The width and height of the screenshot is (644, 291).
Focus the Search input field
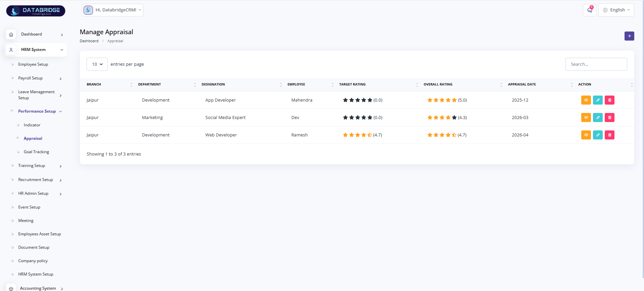(x=596, y=64)
